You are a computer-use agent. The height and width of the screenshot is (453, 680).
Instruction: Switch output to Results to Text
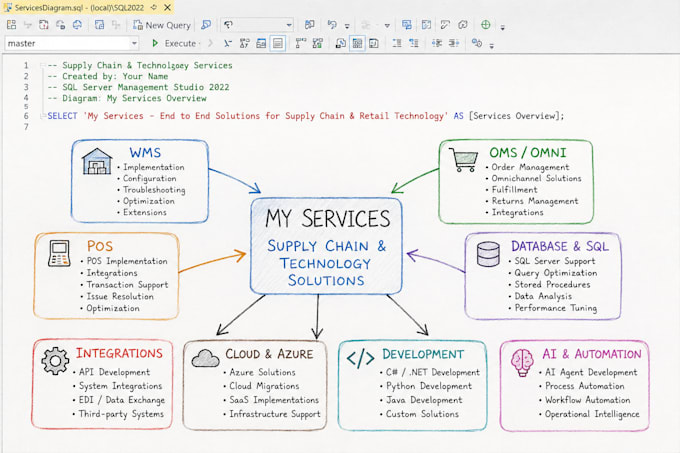tap(341, 43)
